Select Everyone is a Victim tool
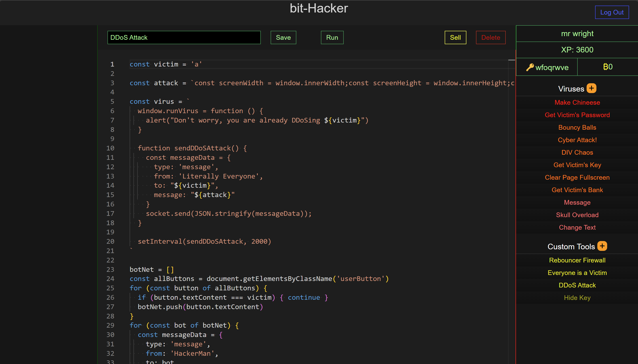This screenshot has height=364, width=638. [577, 272]
